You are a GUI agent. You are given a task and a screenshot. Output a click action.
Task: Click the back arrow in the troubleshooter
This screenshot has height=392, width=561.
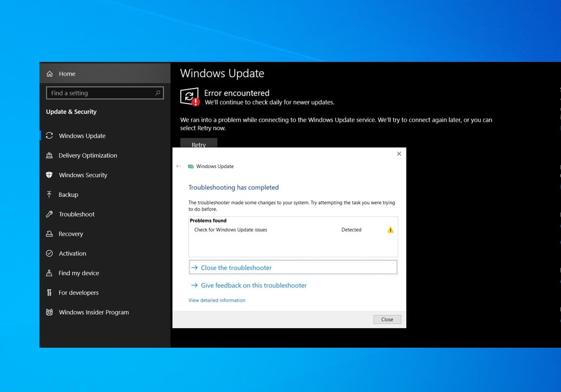click(180, 166)
